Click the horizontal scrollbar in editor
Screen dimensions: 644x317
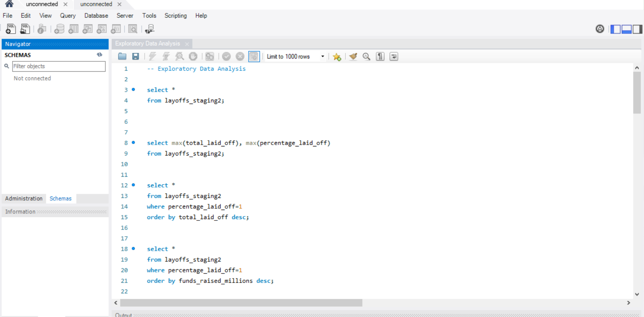241,303
